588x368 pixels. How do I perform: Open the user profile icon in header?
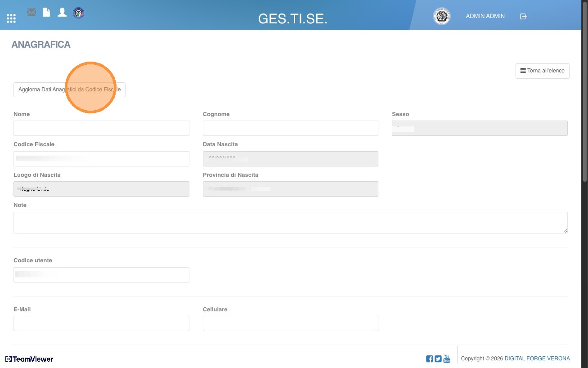point(62,12)
